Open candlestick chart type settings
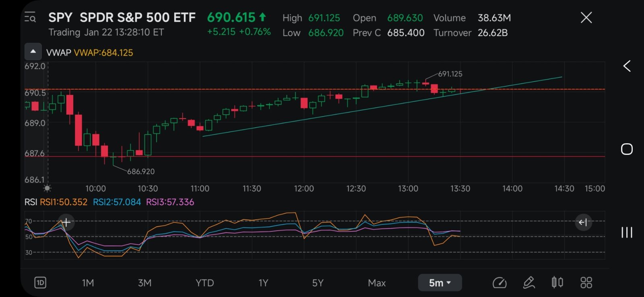Screen dimensions: 644x297 (x=557, y=282)
